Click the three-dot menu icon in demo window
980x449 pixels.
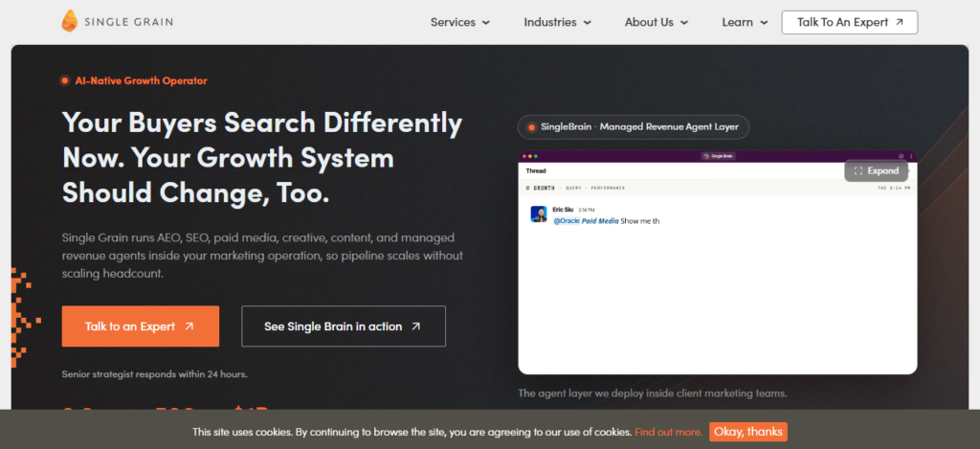point(911,156)
